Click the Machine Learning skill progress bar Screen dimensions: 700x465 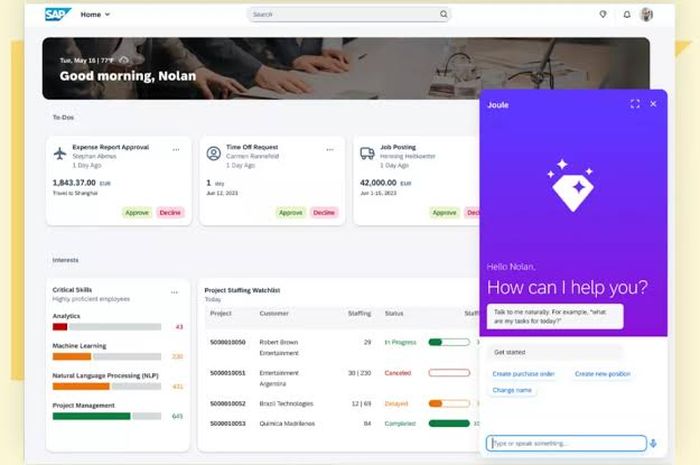click(x=107, y=357)
